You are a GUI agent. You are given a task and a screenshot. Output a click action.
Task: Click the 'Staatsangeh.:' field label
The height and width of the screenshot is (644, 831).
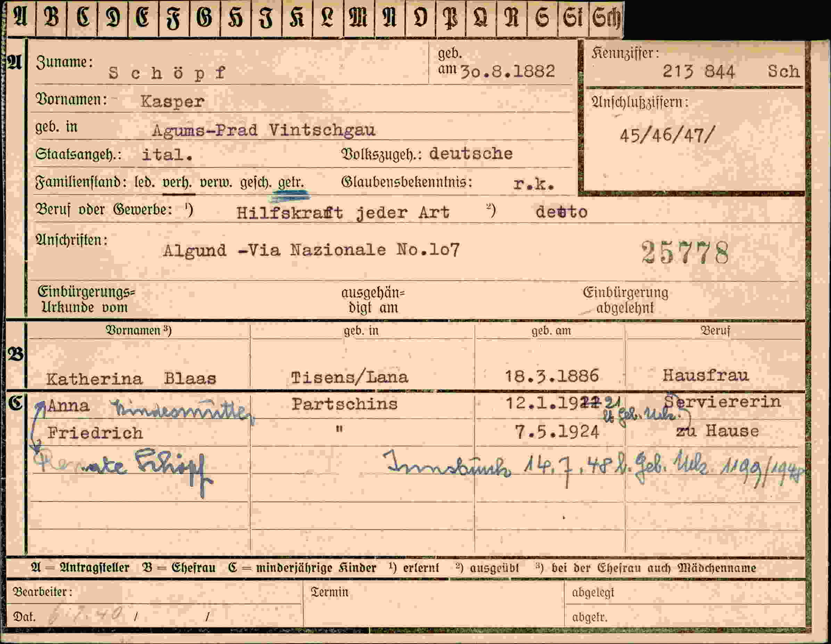[79, 154]
